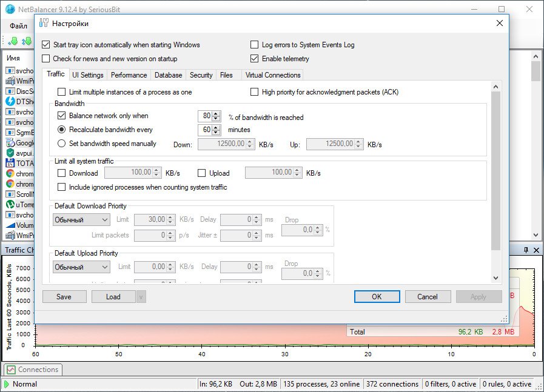
Task: Expand the Load button dropdown arrow
Action: [x=141, y=297]
